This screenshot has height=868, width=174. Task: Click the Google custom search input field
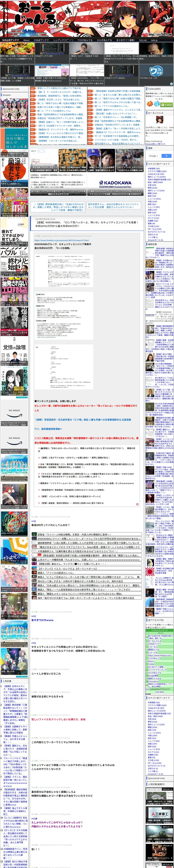pyautogui.click(x=153, y=156)
